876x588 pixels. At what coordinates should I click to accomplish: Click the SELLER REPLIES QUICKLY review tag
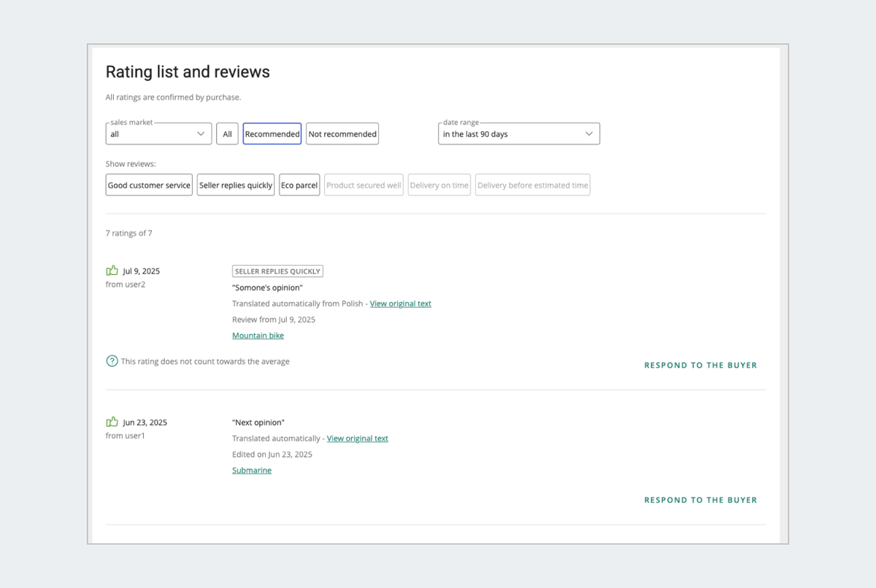(277, 271)
